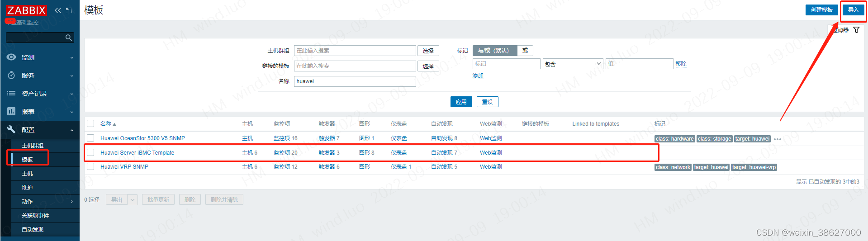Click the target: huawei-vrp tag
868x241 pixels.
tap(754, 167)
